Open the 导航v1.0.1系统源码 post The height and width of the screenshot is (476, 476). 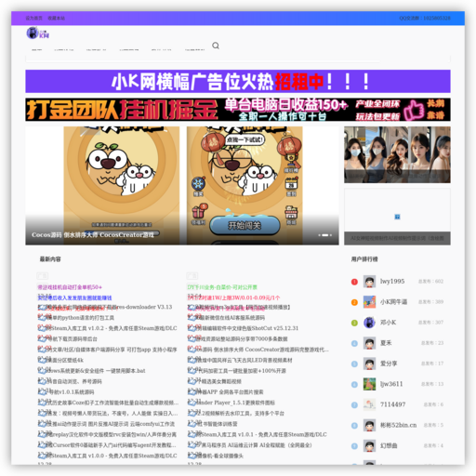[x=66, y=392]
